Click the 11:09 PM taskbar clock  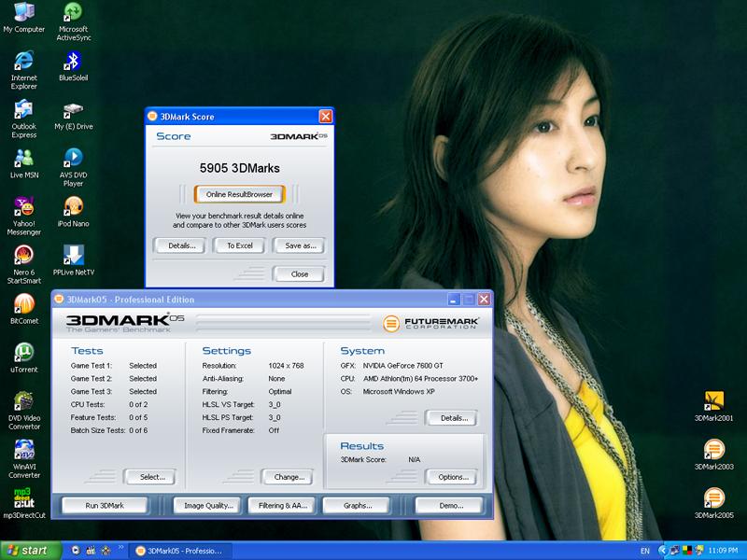[x=723, y=551]
